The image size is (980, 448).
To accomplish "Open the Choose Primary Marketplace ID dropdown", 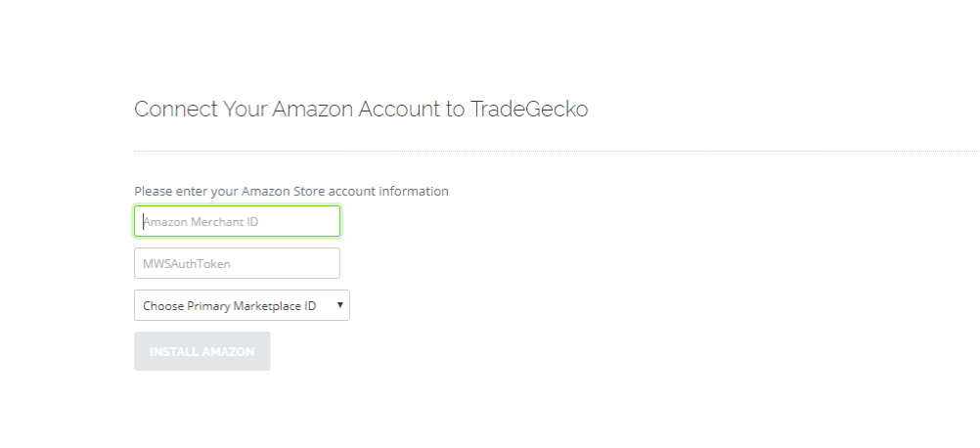I will click(242, 305).
